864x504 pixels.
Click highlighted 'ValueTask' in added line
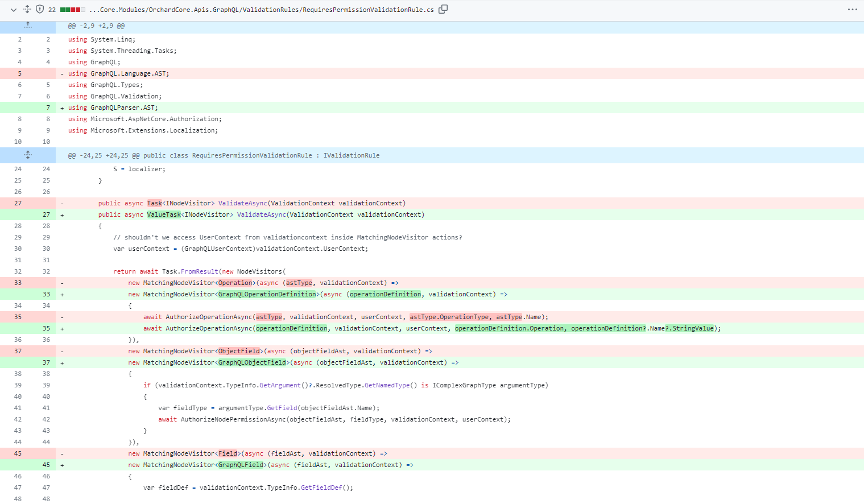tap(164, 214)
